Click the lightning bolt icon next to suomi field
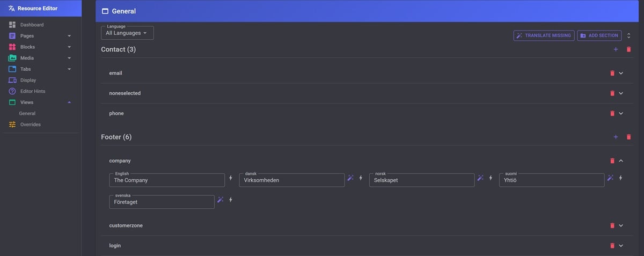Image resolution: width=644 pixels, height=256 pixels. coord(620,178)
